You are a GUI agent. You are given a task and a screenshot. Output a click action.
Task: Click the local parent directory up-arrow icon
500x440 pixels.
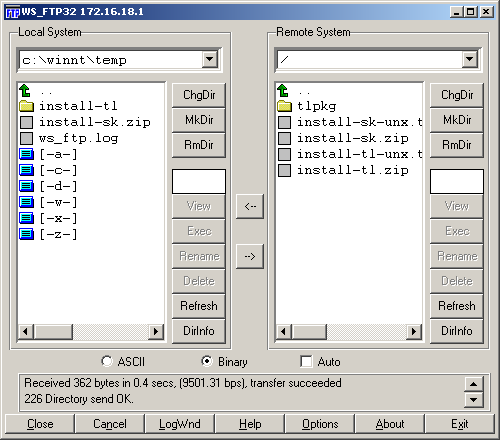tap(25, 90)
